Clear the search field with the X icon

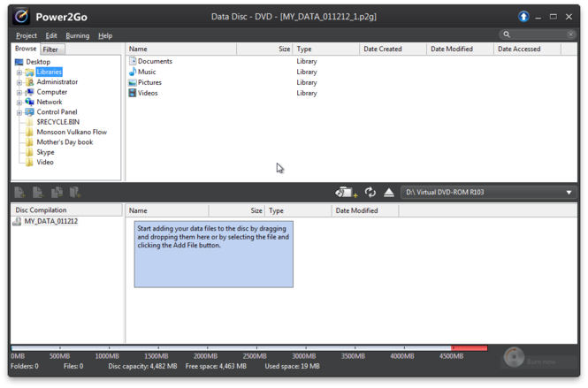(570, 34)
